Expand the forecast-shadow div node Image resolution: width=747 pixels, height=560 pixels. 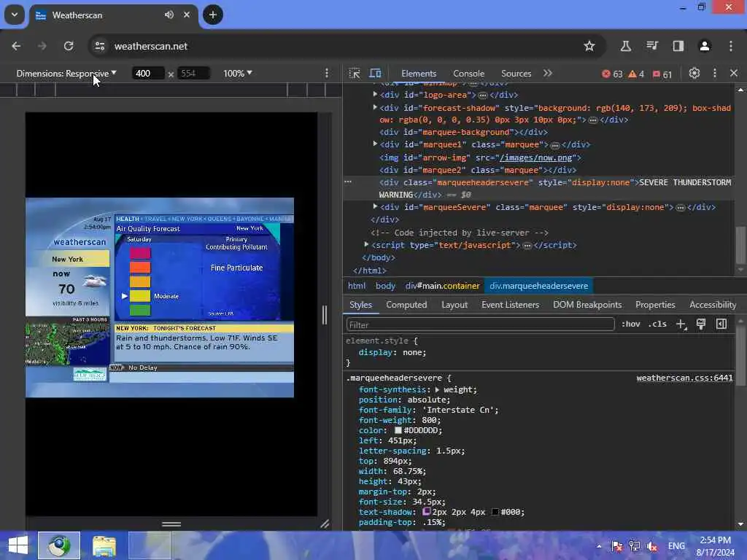point(375,108)
